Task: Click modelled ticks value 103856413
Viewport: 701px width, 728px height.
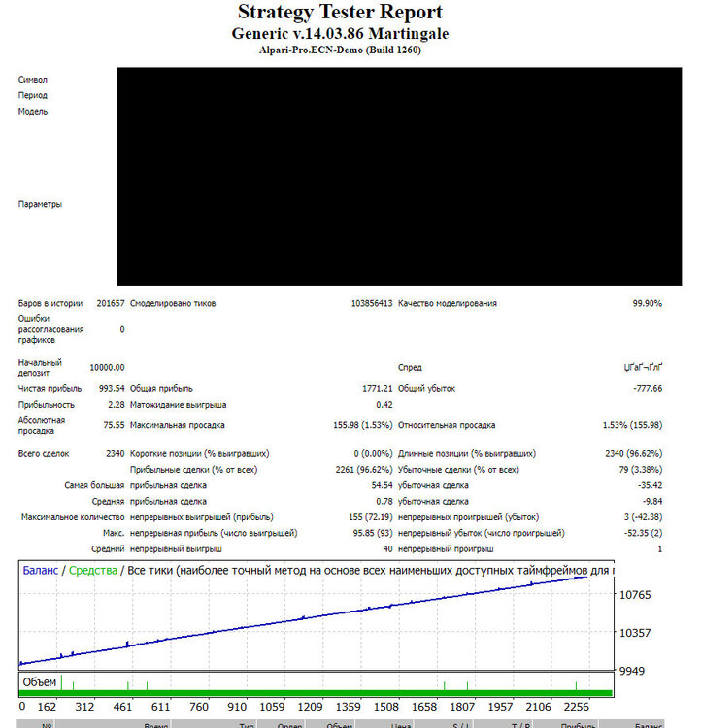Action: 372,303
